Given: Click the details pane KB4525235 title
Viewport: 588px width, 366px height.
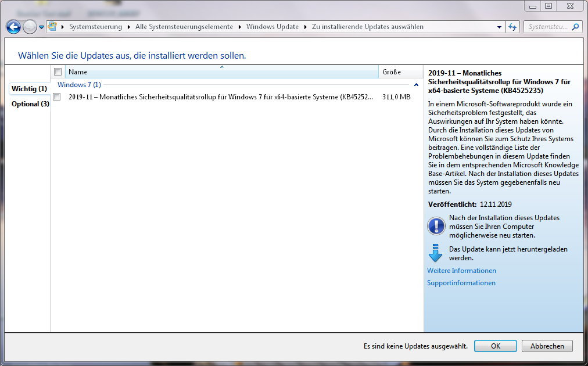Looking at the screenshot, I should 500,82.
